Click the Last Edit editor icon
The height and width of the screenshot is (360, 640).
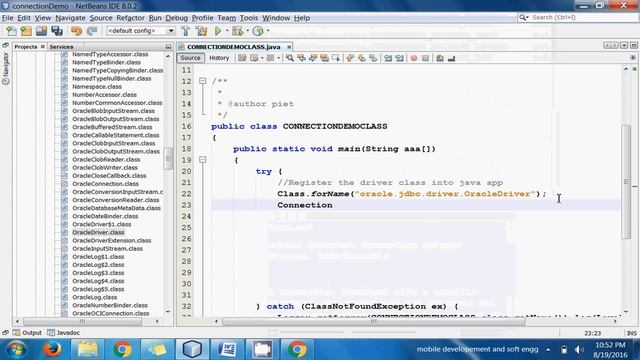point(242,58)
